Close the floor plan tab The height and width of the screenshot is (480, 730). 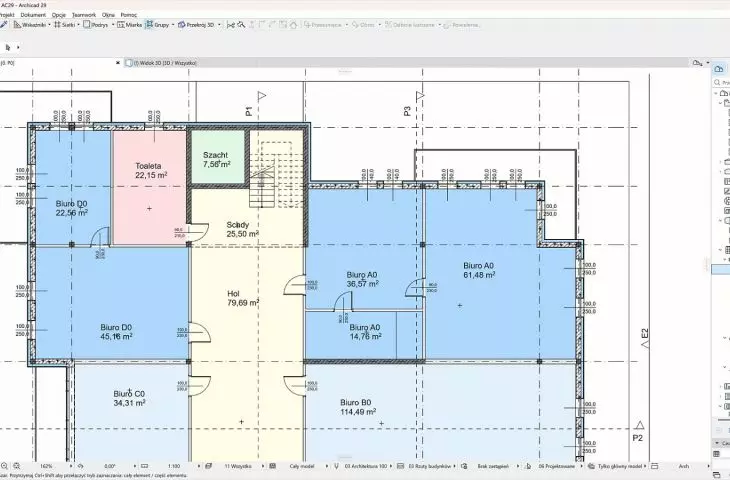tap(118, 62)
